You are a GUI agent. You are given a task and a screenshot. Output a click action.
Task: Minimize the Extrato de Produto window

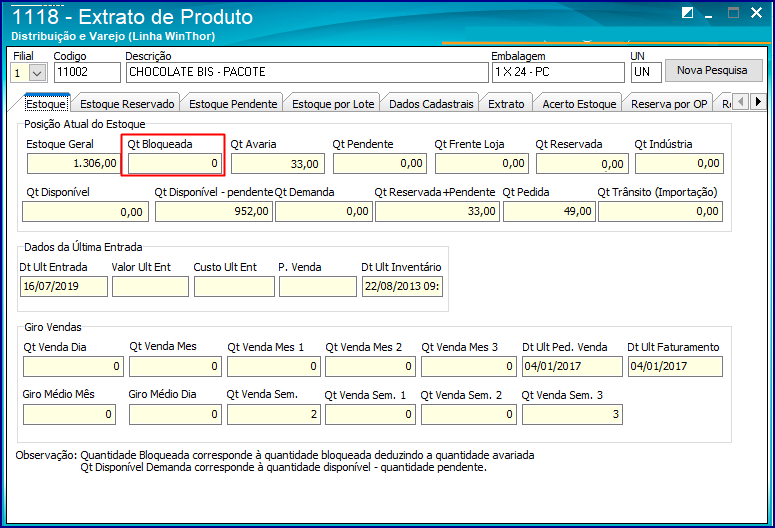[x=709, y=15]
